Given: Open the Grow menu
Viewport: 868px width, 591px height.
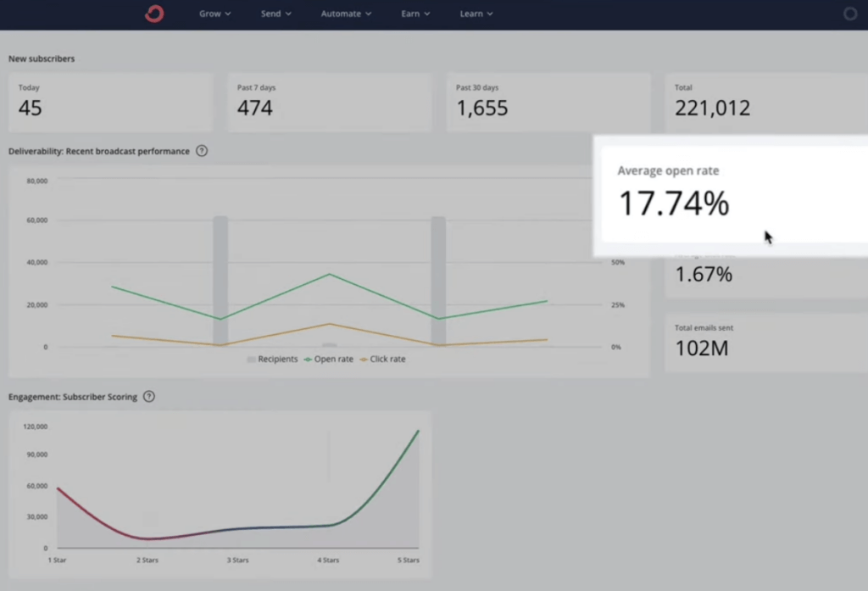Looking at the screenshot, I should click(214, 14).
